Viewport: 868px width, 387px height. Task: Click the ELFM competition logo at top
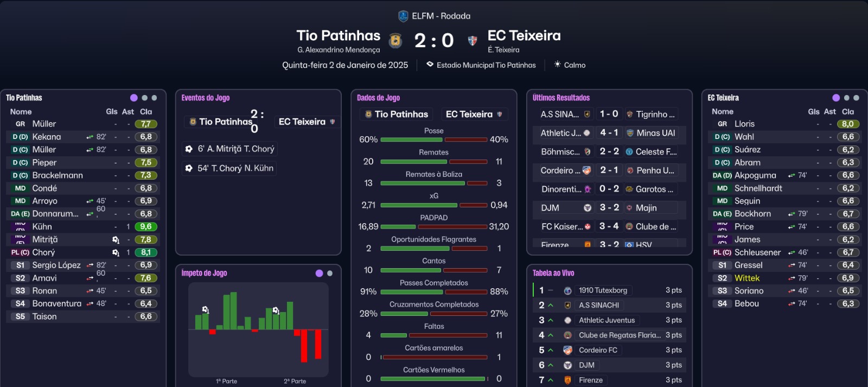[403, 16]
